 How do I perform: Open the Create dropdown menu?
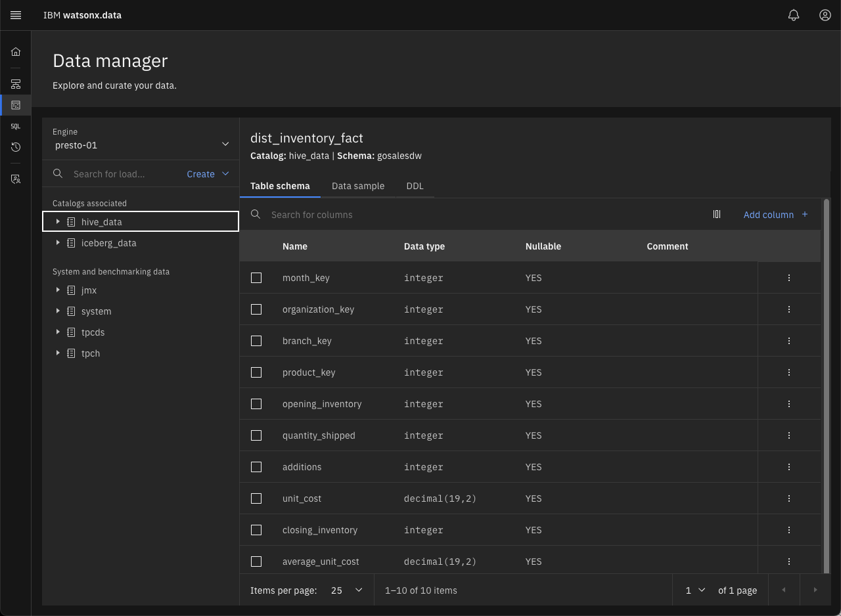(x=208, y=173)
